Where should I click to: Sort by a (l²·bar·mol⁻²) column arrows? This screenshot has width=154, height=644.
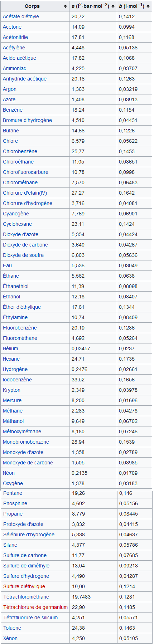click(x=113, y=6)
